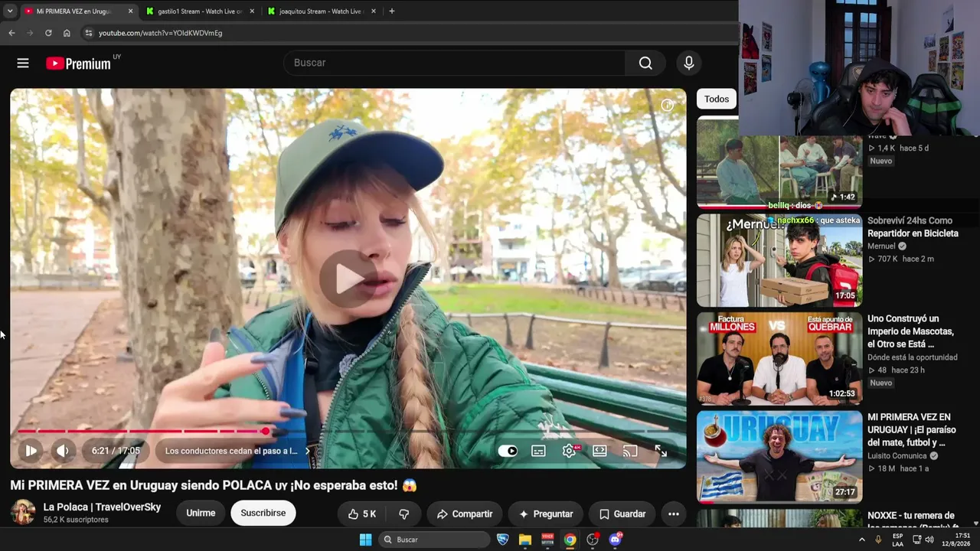Open La Polaca channel avatar
Image resolution: width=980 pixels, height=551 pixels.
23,512
